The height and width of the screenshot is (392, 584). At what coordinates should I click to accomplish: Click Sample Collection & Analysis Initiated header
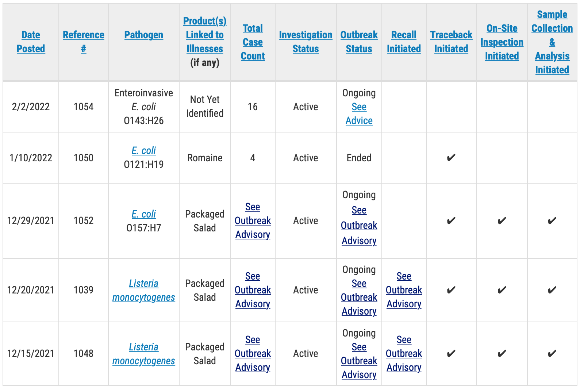point(552,42)
